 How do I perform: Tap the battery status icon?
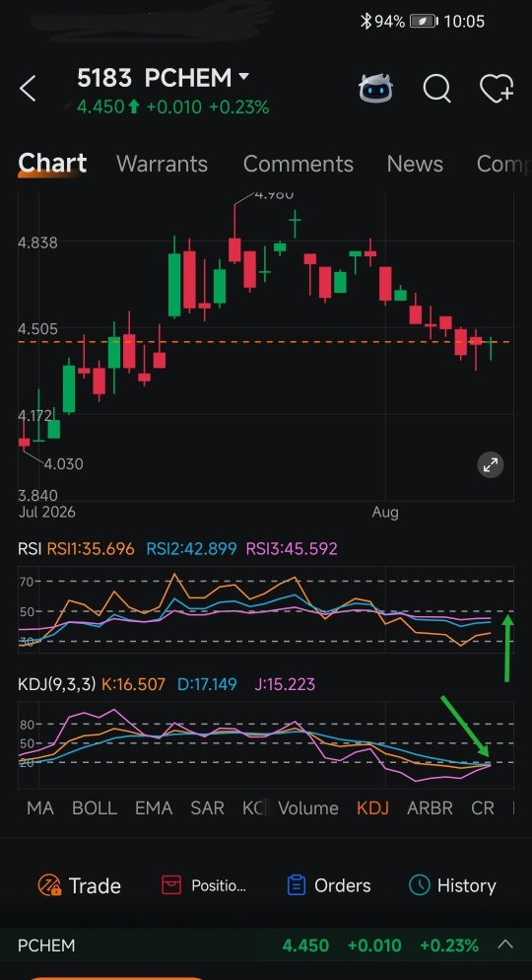[x=424, y=21]
